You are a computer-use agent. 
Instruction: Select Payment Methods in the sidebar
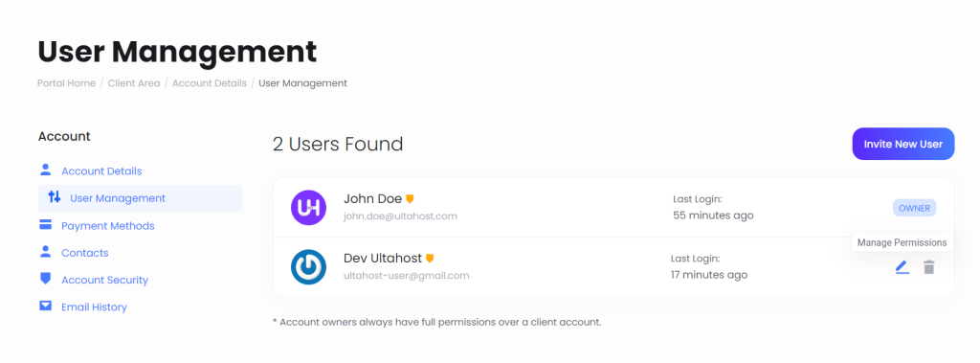(107, 225)
